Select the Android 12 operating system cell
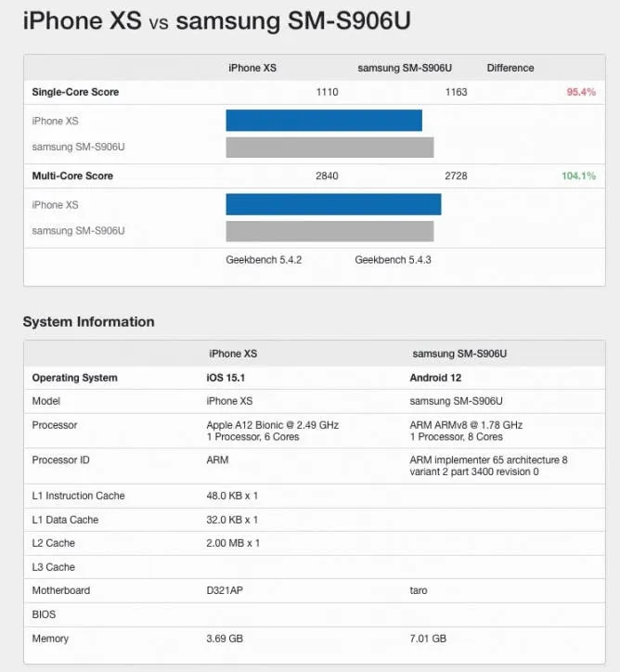This screenshot has height=672, width=620. (435, 378)
